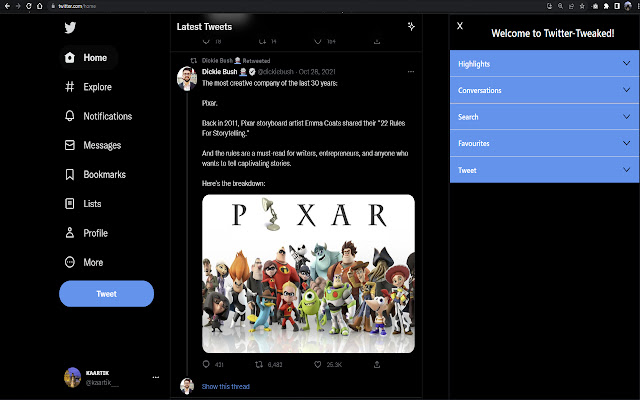The height and width of the screenshot is (400, 640).
Task: Expand the Favourites section
Action: (x=544, y=143)
